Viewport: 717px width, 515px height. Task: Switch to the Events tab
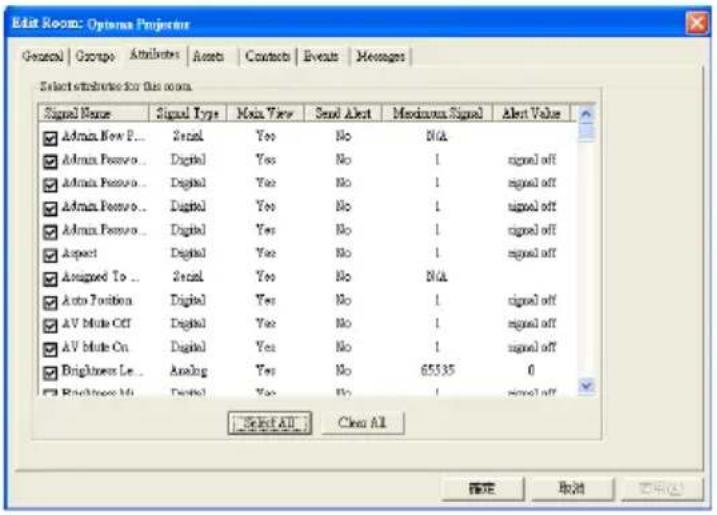[x=321, y=56]
